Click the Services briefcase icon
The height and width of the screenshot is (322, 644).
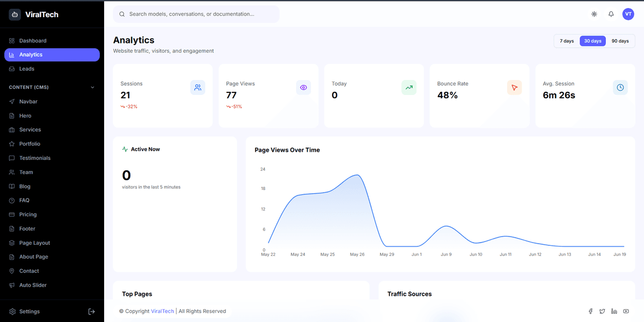[x=12, y=130]
